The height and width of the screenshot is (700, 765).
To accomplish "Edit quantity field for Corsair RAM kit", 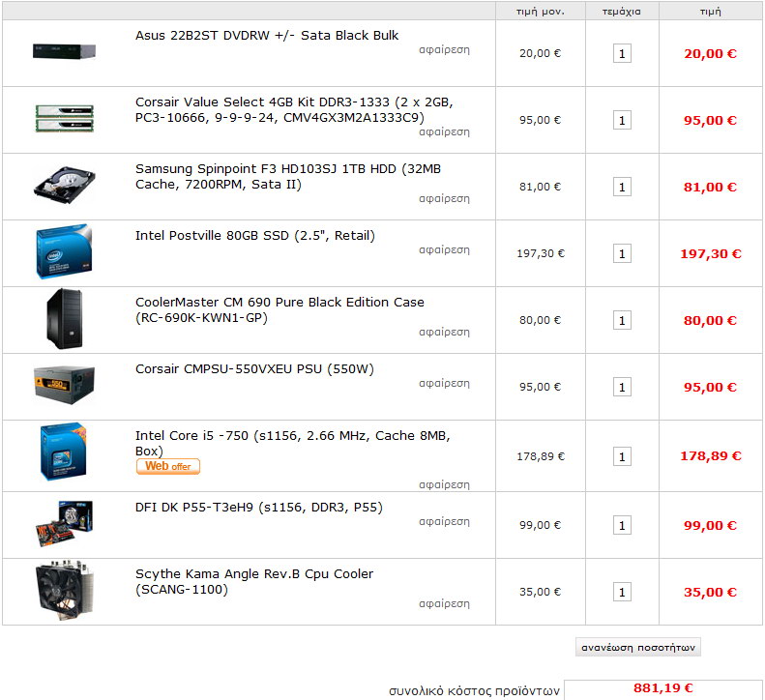I will click(x=622, y=121).
